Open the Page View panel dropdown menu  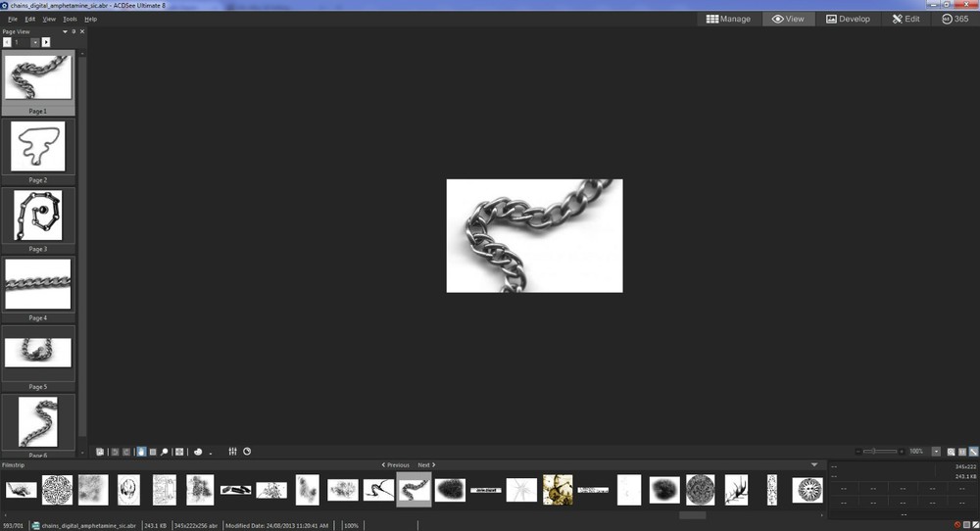point(65,31)
